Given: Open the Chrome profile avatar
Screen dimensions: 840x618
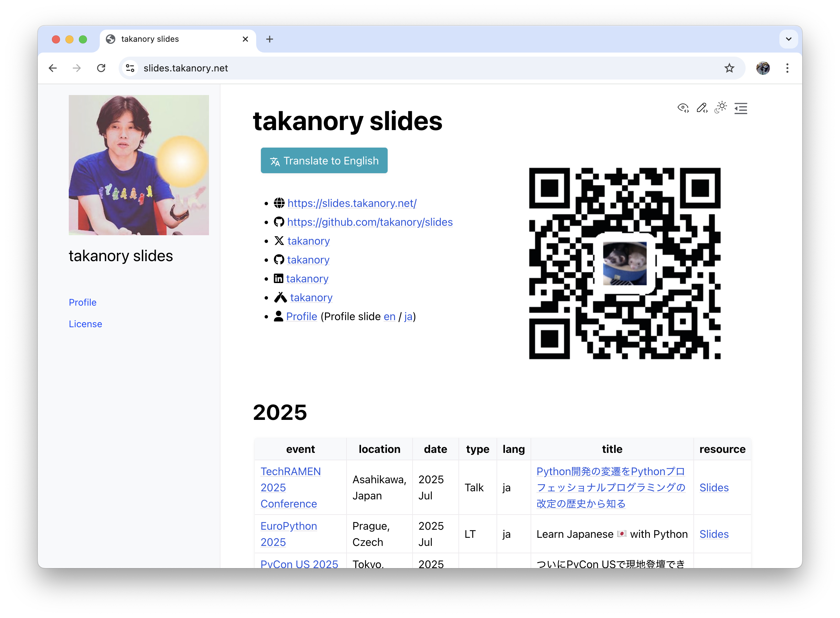Looking at the screenshot, I should (762, 68).
